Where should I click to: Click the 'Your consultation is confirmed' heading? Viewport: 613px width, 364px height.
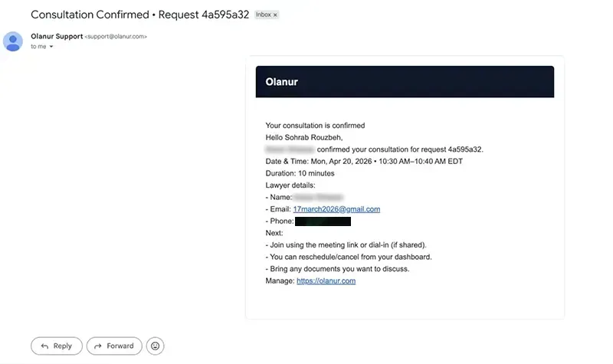click(315, 126)
